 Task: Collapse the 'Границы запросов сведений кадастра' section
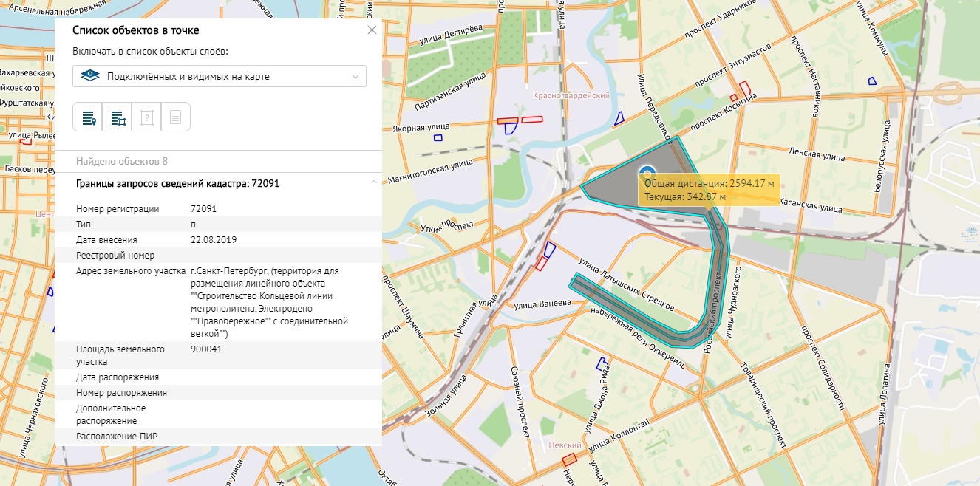(x=373, y=182)
